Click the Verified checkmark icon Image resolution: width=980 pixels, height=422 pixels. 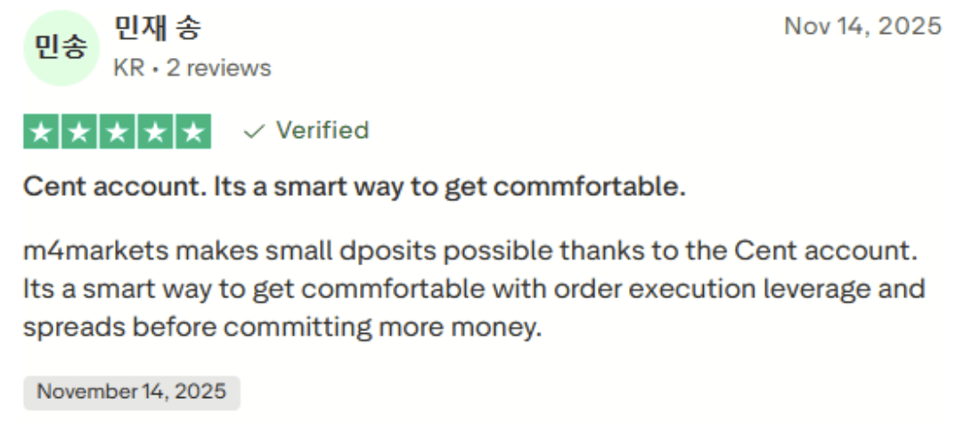point(255,131)
